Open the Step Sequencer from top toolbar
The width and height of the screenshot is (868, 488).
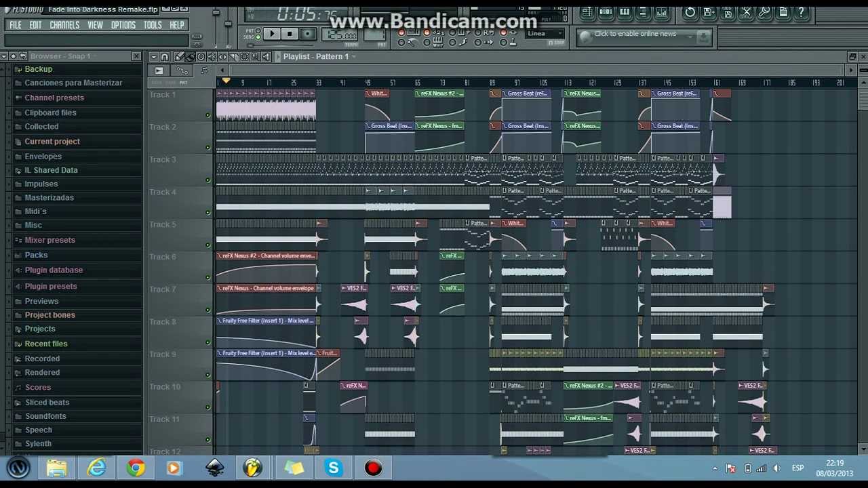[x=606, y=12]
